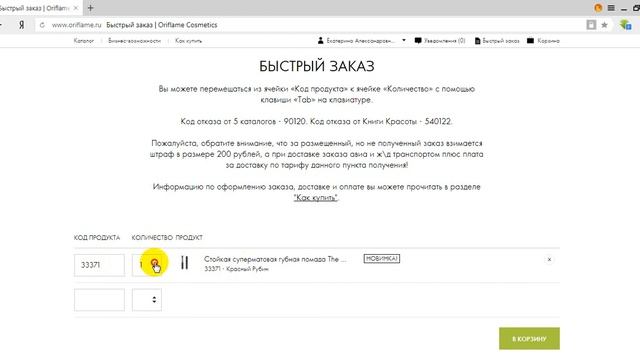Screen dimensions: 640x360
Task: Click the quantity field for product 33371
Action: 147,265
